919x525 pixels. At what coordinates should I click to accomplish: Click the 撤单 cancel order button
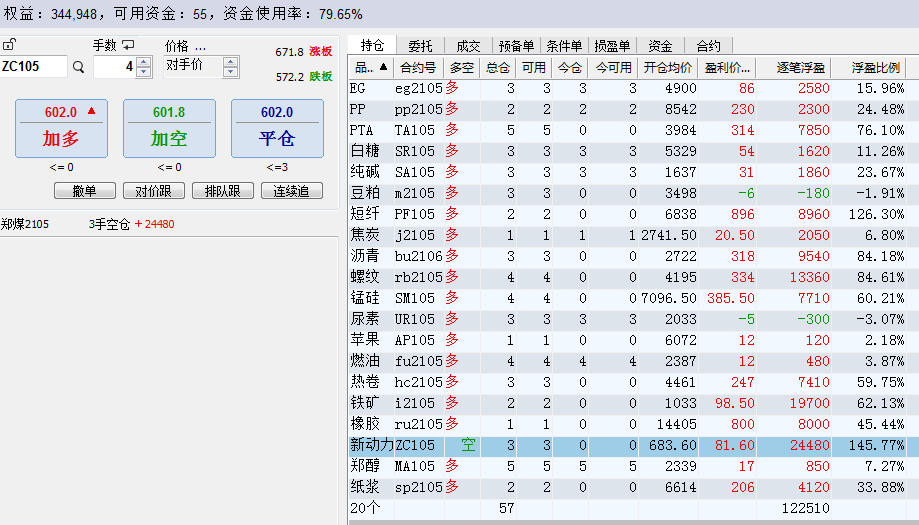pyautogui.click(x=84, y=191)
